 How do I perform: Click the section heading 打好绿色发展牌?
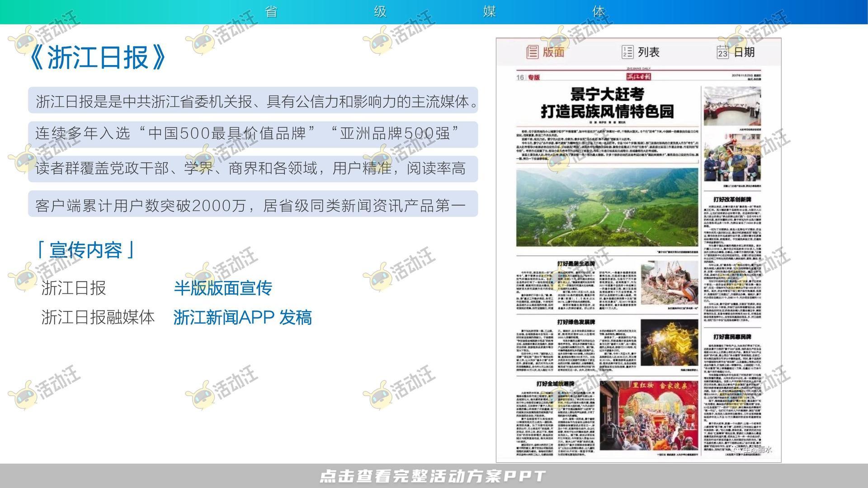click(576, 322)
